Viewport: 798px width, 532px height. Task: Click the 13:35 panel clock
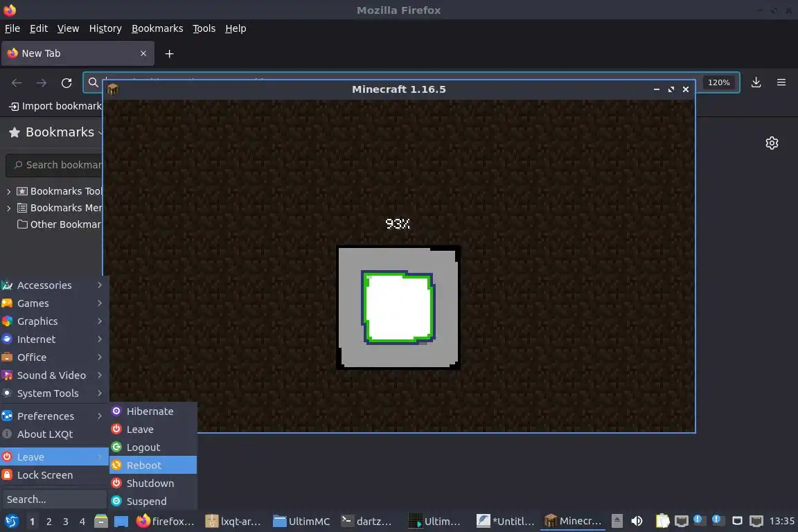781,521
